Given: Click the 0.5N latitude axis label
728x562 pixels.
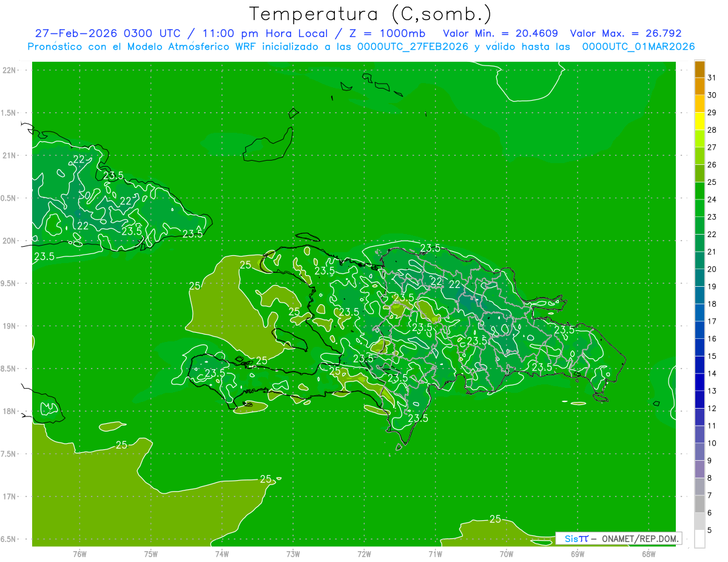Looking at the screenshot, I should click(8, 198).
